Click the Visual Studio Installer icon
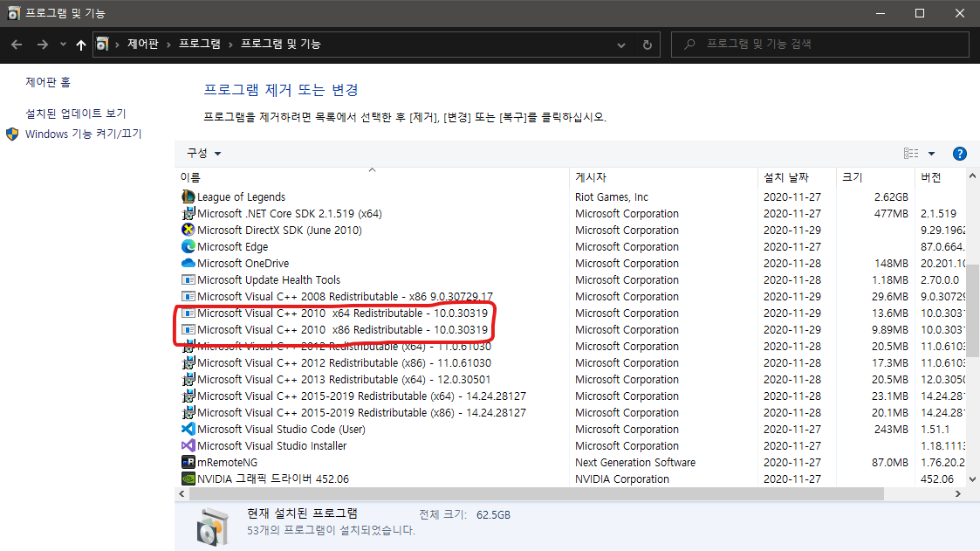 (188, 445)
